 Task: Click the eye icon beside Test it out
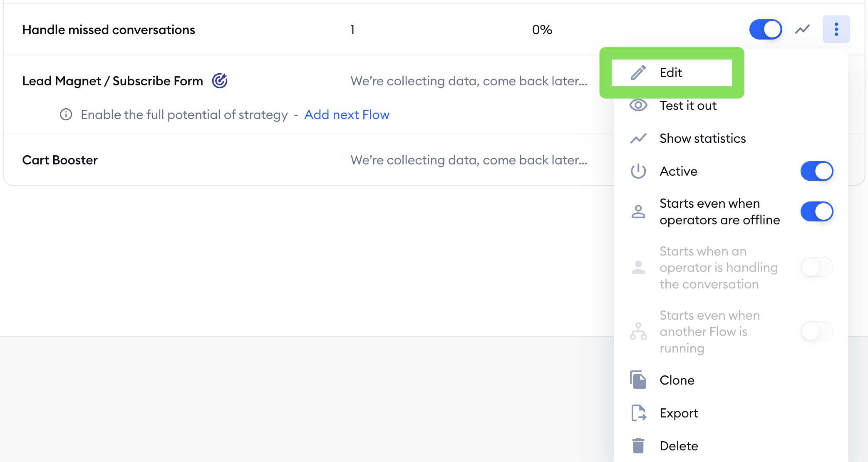pos(638,105)
